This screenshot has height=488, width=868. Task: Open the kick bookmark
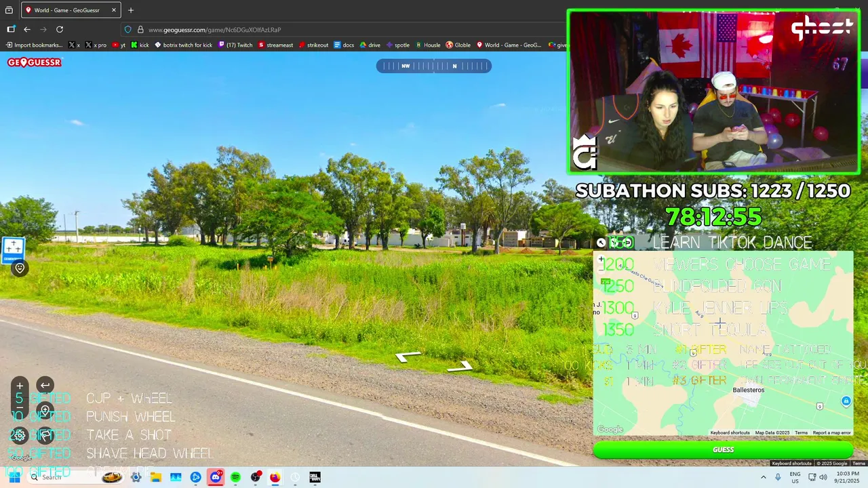click(140, 45)
